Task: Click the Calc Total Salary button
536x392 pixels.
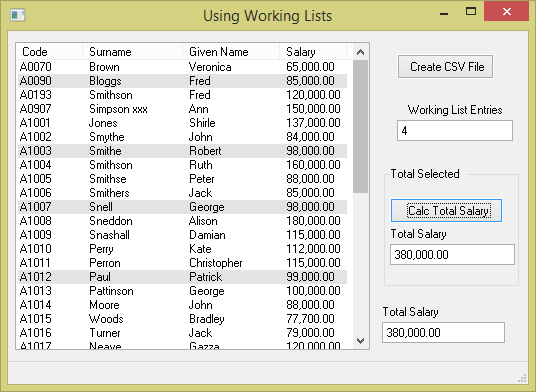Action: click(x=446, y=211)
